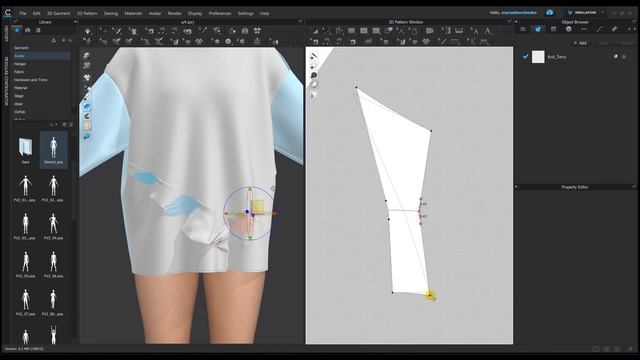Click the Simulate arrow icon in 3D toolbar

pyautogui.click(x=87, y=31)
